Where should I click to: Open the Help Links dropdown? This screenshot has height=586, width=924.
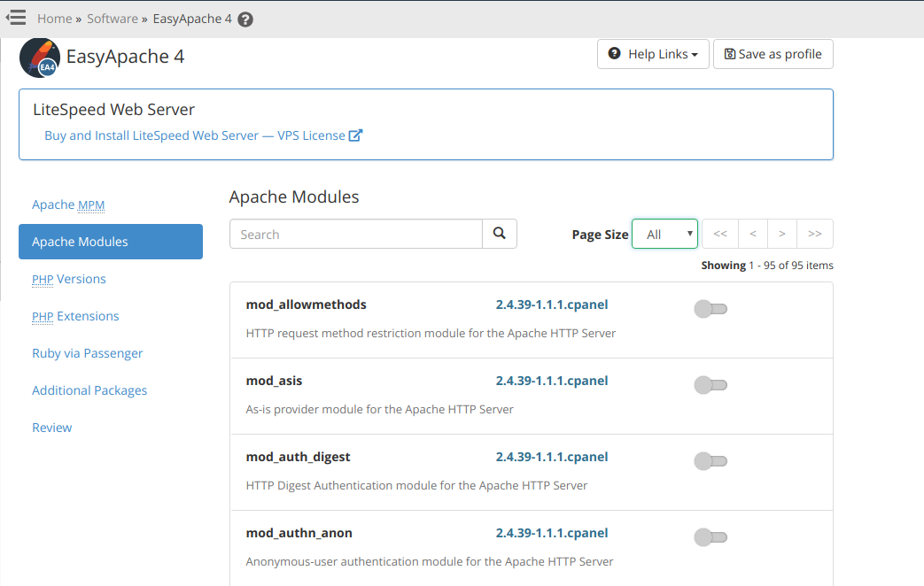pyautogui.click(x=653, y=54)
